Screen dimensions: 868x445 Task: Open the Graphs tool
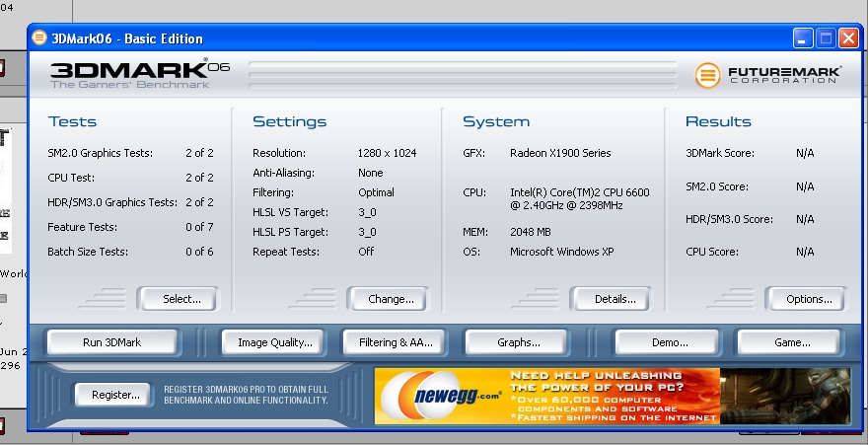517,342
